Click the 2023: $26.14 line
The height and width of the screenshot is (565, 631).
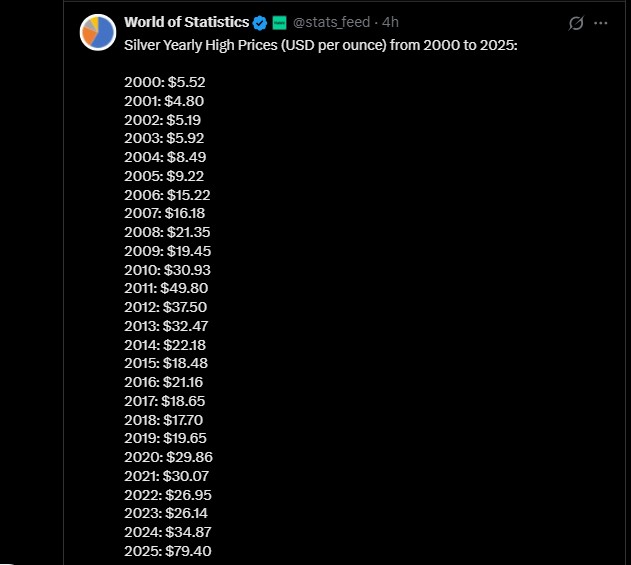(167, 513)
